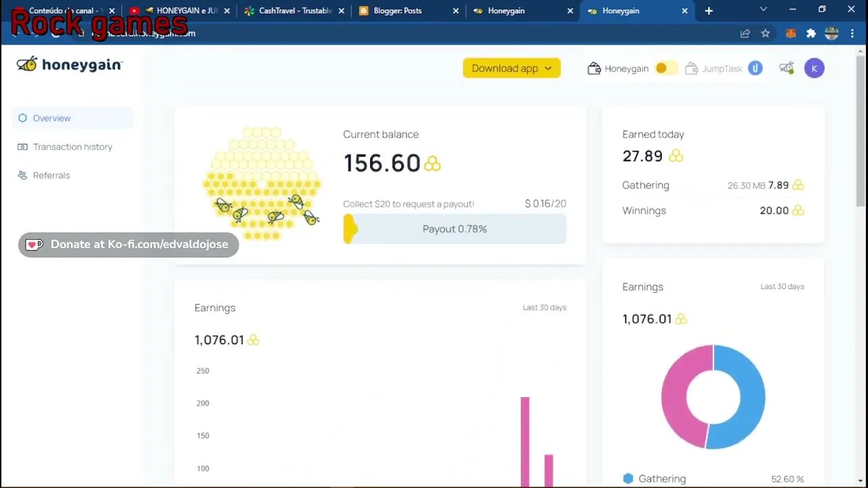This screenshot has height=488, width=868.
Task: Open the Chrome profile picture
Action: tap(832, 33)
